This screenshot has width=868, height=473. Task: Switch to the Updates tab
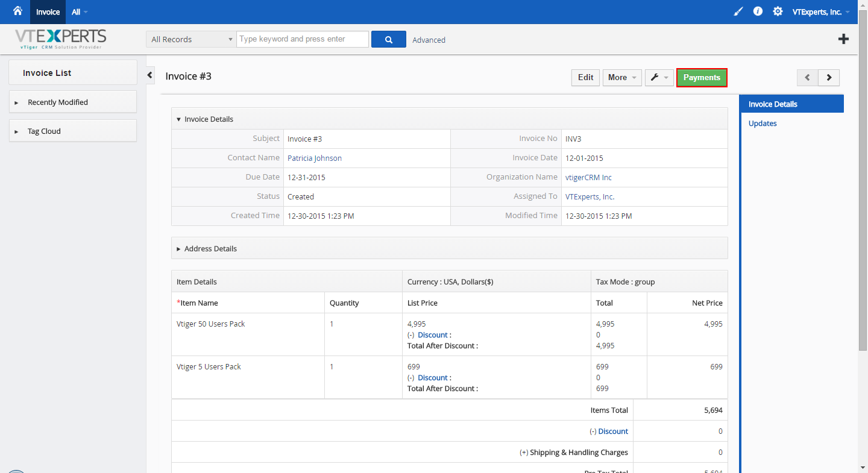763,124
